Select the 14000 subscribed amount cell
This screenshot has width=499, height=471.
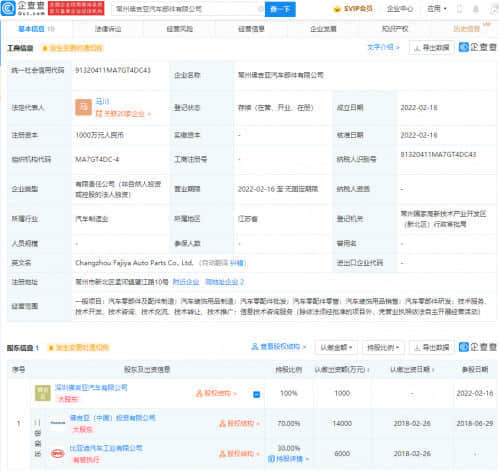[x=342, y=423]
